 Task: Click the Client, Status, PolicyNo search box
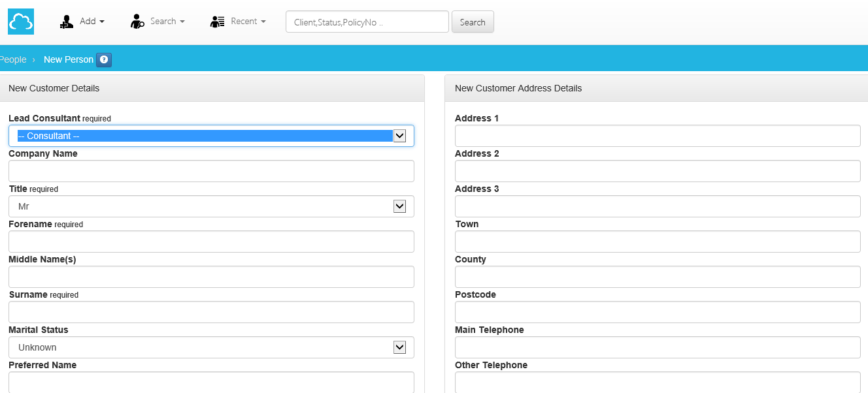pyautogui.click(x=367, y=22)
